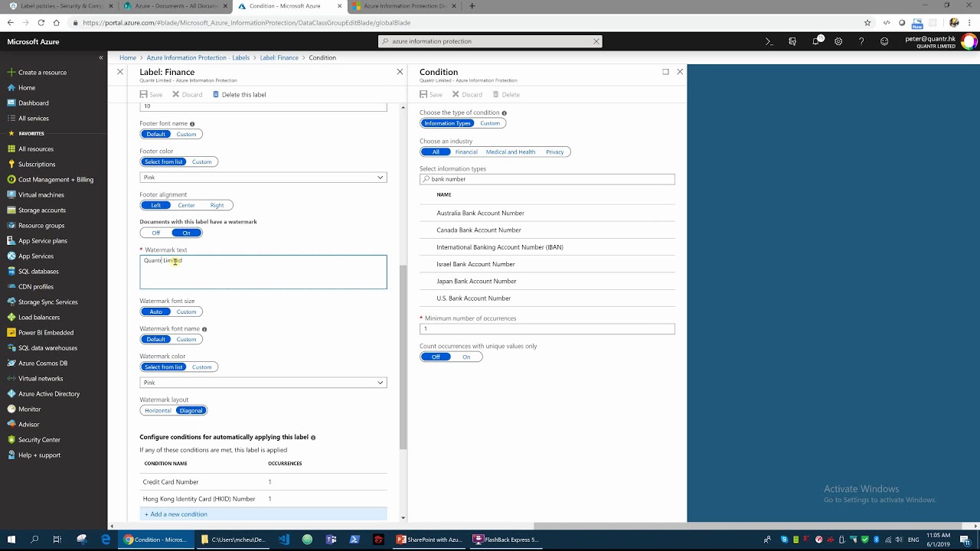Open Advisor in the sidebar
980x551 pixels.
(x=28, y=424)
